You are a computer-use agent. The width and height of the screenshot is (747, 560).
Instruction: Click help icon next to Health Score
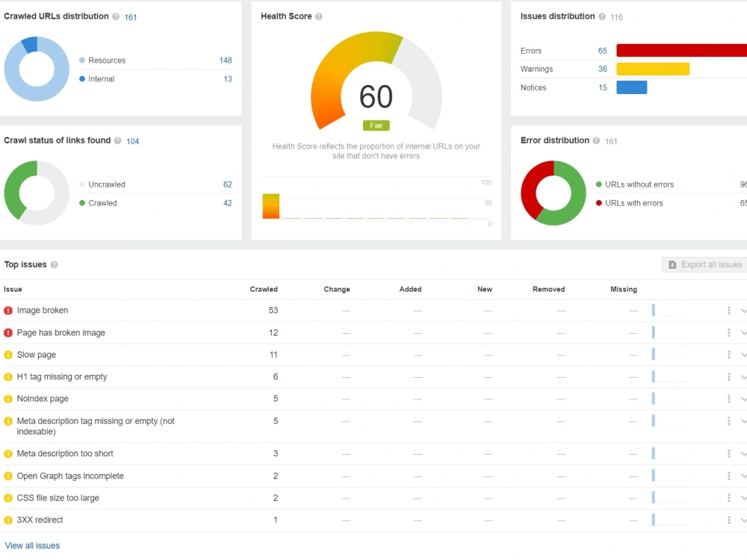pos(319,16)
